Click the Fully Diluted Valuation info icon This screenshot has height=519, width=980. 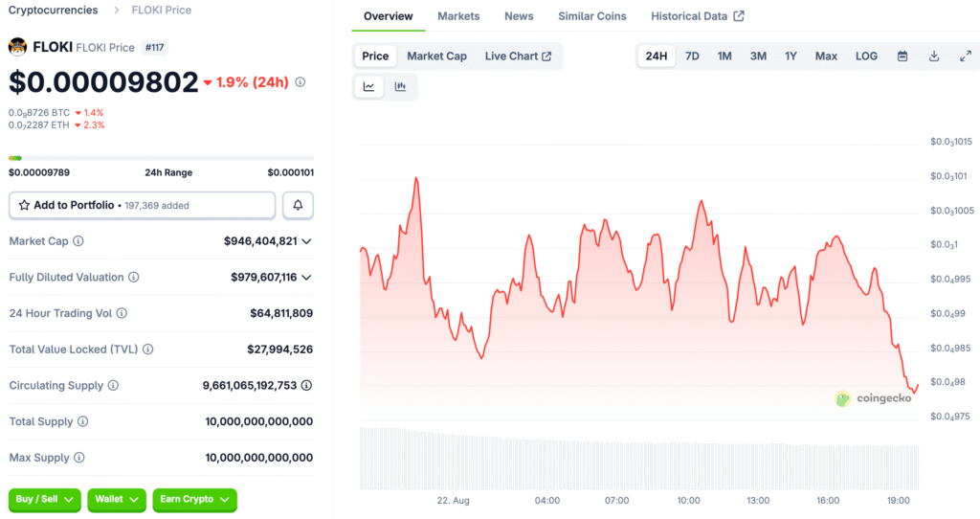134,277
